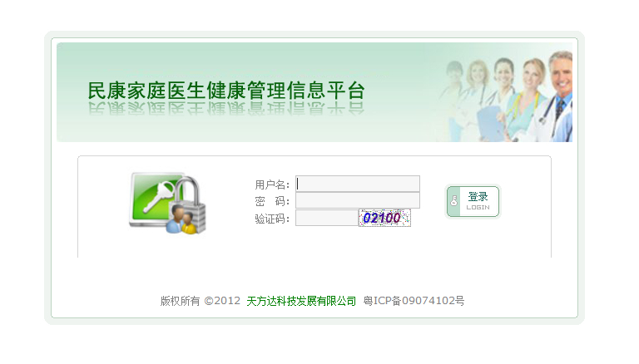Screen dimensions: 639x364
Task: Click the smiling gray-haired male doctor photo
Action: click(x=559, y=96)
